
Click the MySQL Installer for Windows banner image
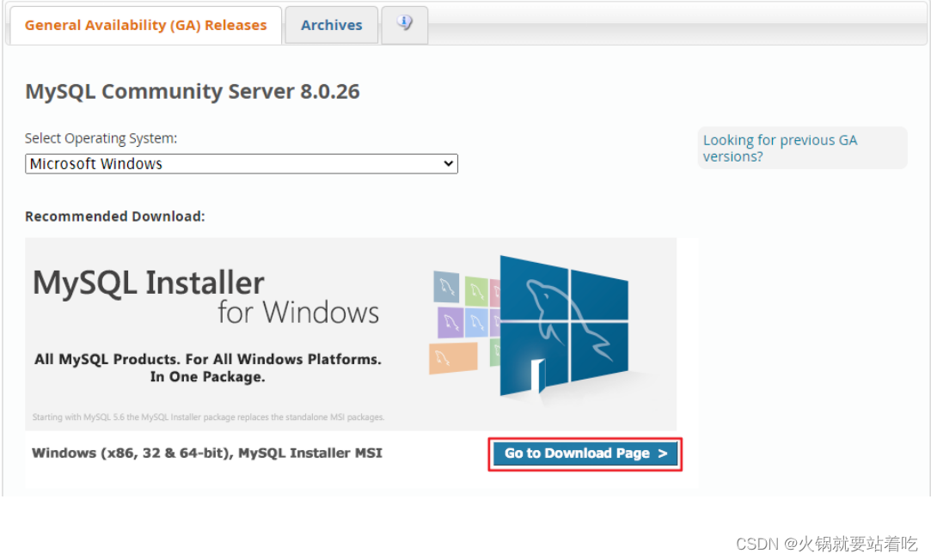351,334
